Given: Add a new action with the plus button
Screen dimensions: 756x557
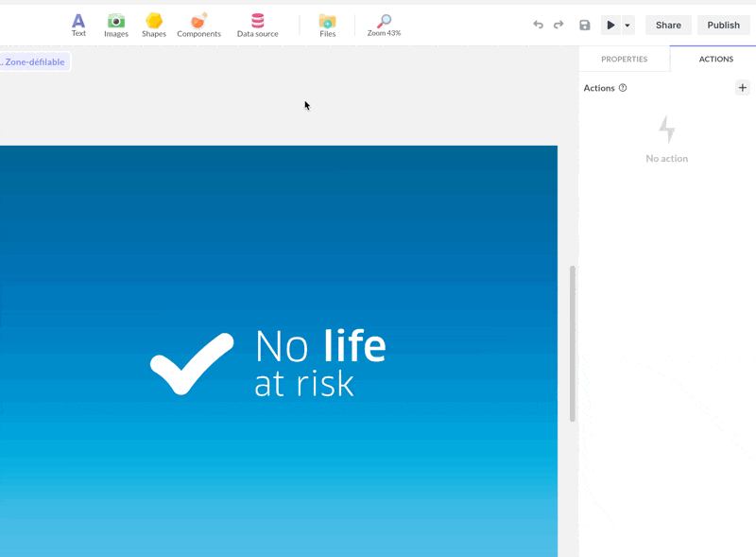Looking at the screenshot, I should pos(743,87).
